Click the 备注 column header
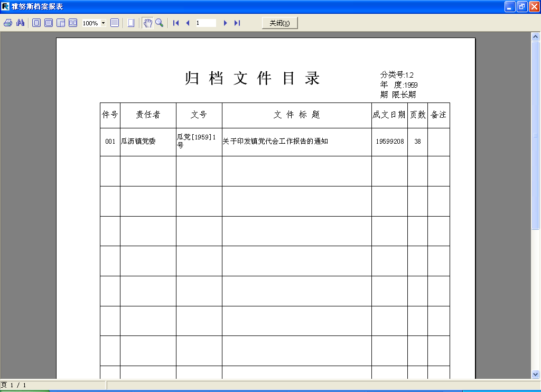This screenshot has height=392, width=541. click(x=439, y=115)
